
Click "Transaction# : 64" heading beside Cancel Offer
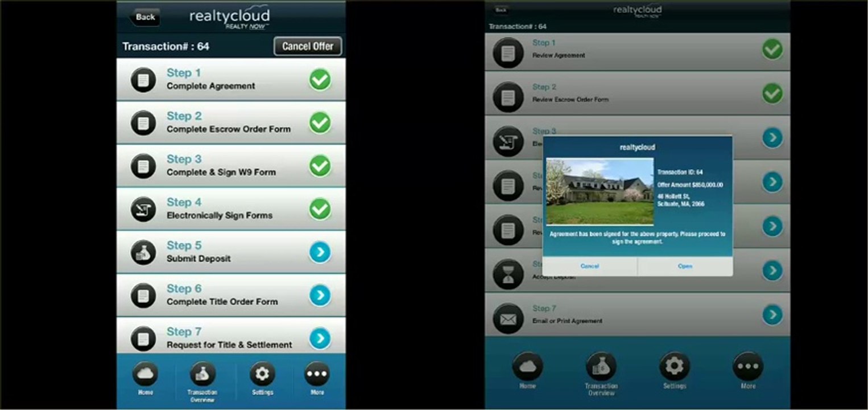(166, 47)
